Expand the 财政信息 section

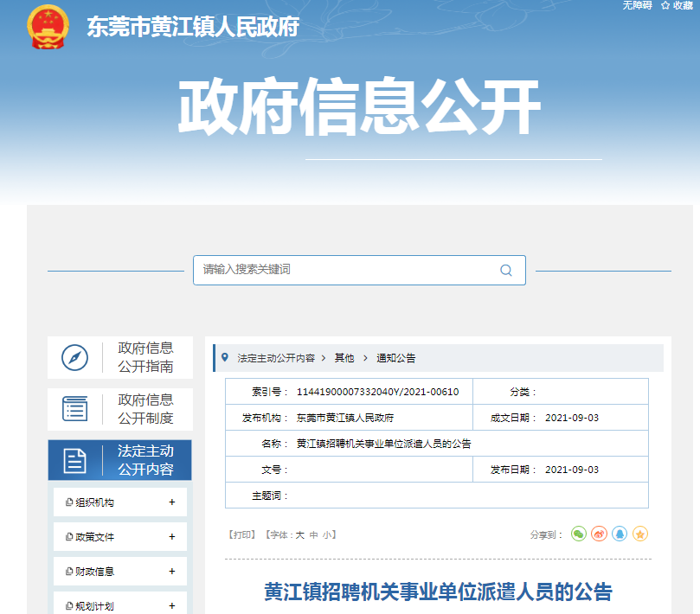coord(172,572)
